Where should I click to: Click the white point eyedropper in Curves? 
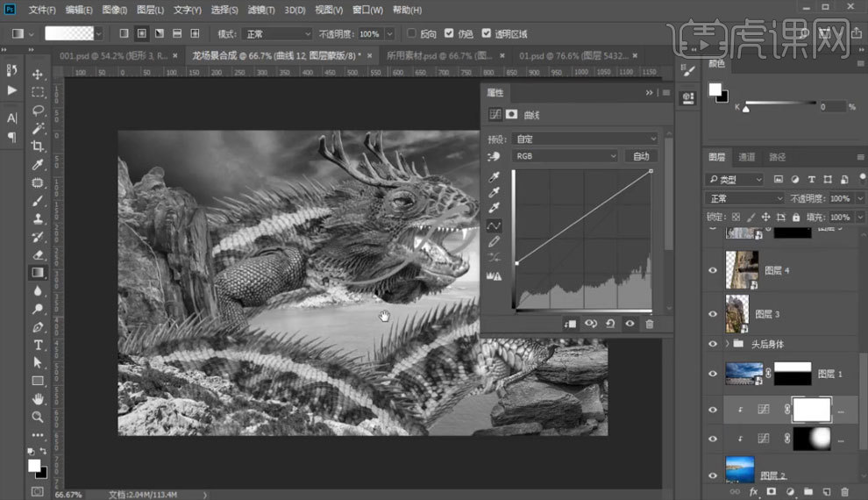(x=494, y=208)
